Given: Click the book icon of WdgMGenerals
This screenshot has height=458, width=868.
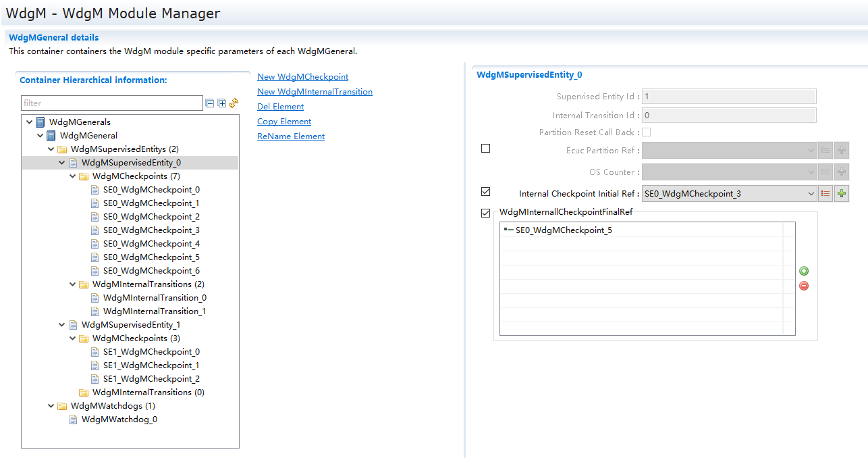Looking at the screenshot, I should tap(40, 122).
